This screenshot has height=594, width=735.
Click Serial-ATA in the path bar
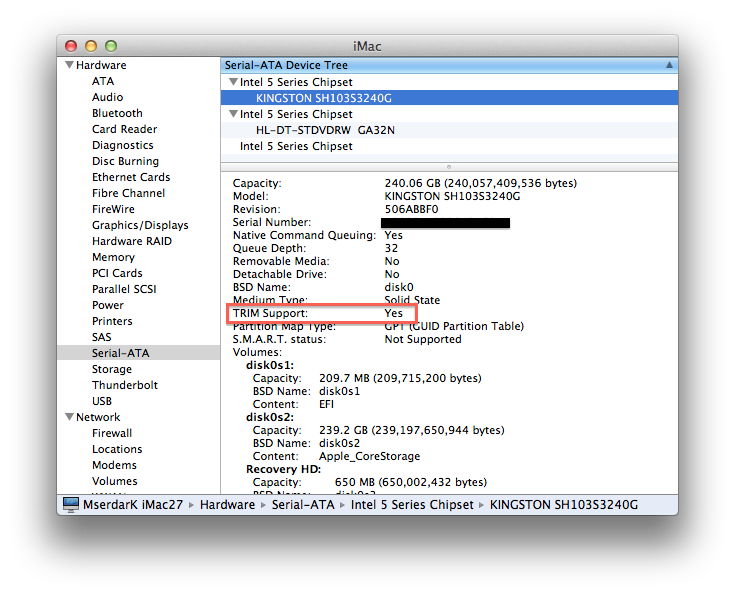[303, 504]
